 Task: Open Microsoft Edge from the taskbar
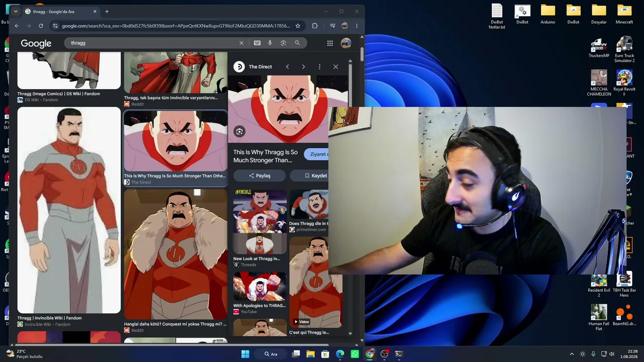(340, 354)
